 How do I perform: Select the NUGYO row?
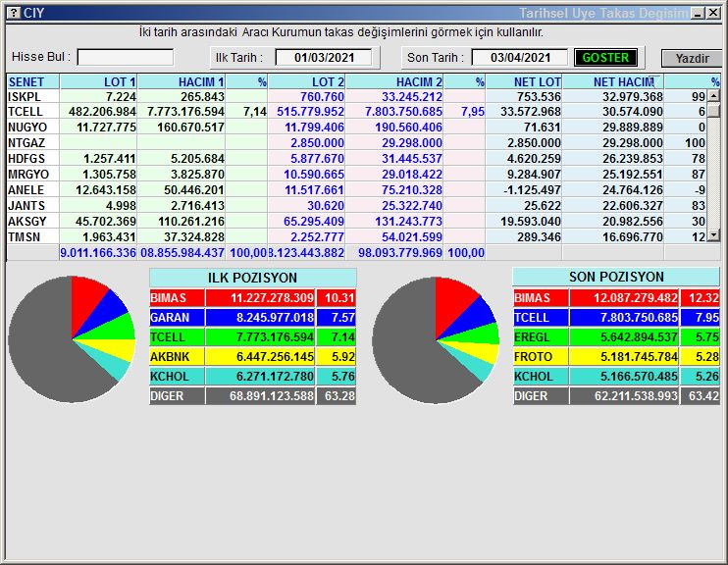click(356, 128)
